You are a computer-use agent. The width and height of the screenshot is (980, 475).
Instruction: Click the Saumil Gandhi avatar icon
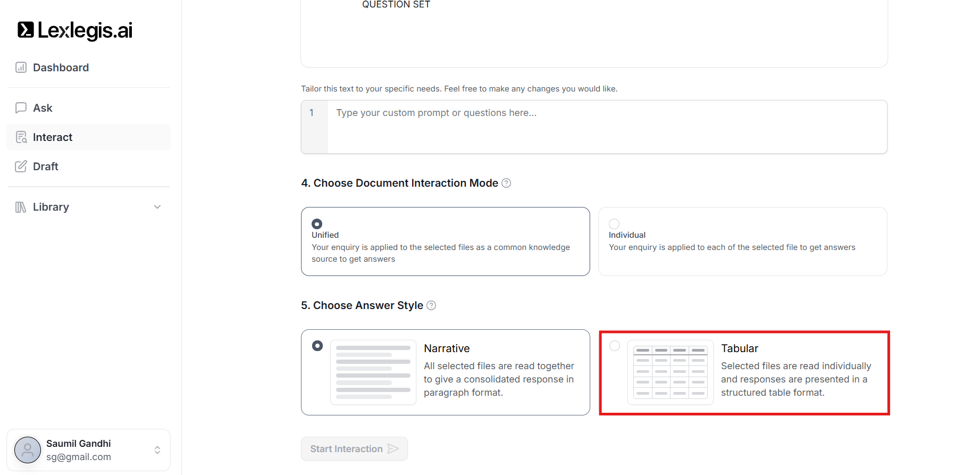(x=28, y=450)
